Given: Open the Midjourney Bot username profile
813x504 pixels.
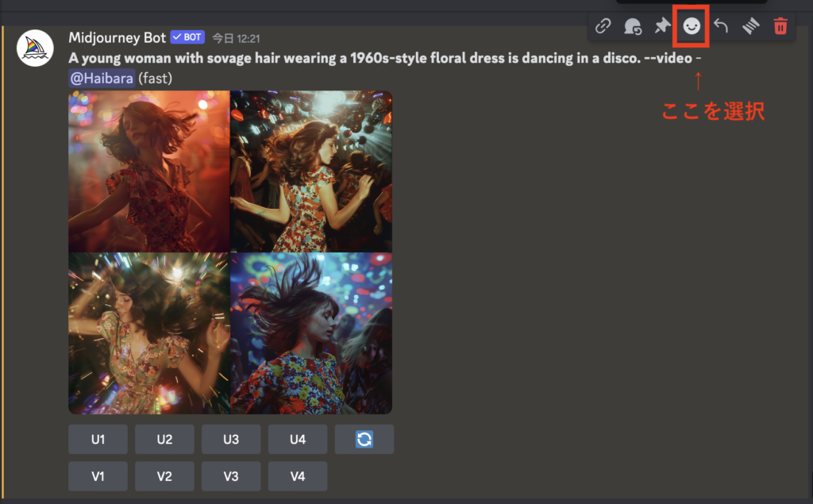Looking at the screenshot, I should [x=116, y=37].
